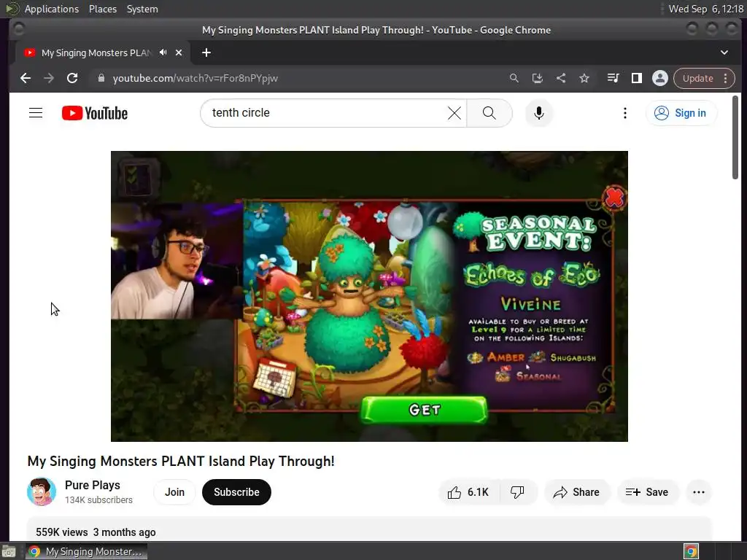This screenshot has width=747, height=560.
Task: Open Pure Plays channel name link
Action: 93,485
